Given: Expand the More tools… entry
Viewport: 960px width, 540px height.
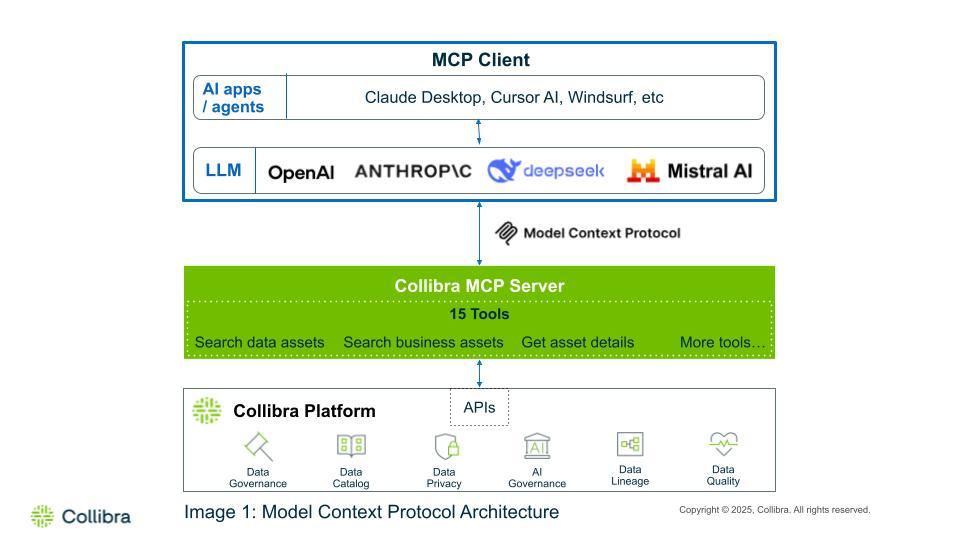Looking at the screenshot, I should pos(722,342).
